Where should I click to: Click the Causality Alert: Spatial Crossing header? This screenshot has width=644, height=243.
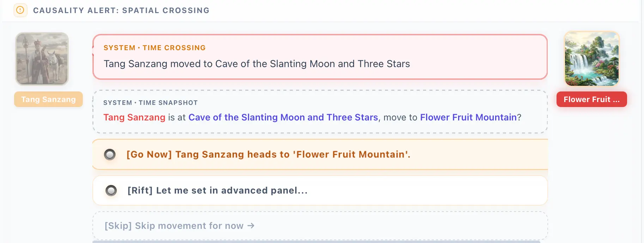121,10
